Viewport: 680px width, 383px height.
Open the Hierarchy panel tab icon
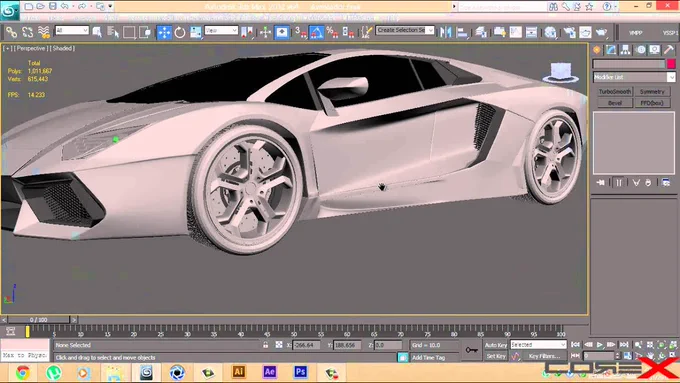click(x=625, y=50)
